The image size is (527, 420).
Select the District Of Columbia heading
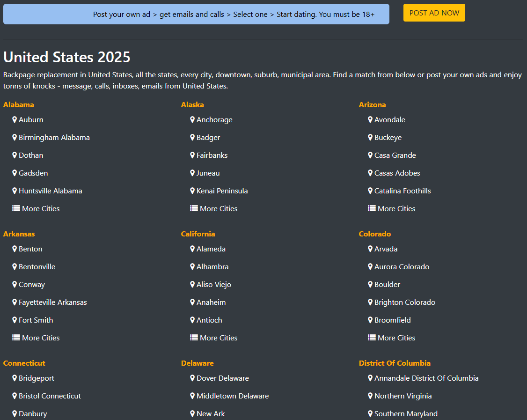(x=395, y=363)
